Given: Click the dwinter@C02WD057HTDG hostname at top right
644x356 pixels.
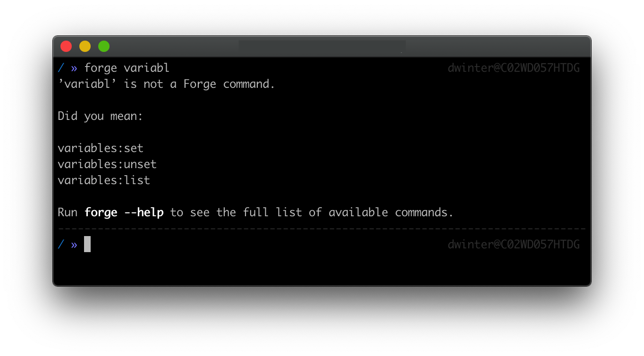Looking at the screenshot, I should click(514, 68).
